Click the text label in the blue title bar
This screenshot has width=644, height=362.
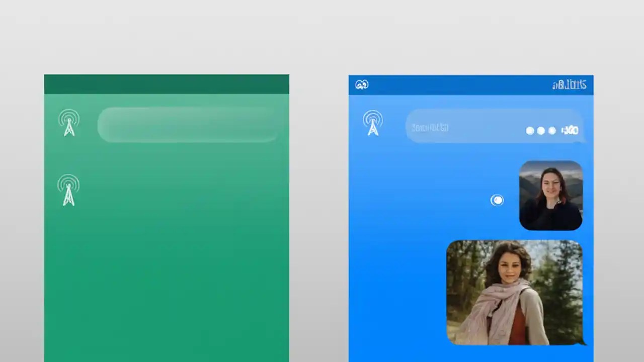(569, 84)
